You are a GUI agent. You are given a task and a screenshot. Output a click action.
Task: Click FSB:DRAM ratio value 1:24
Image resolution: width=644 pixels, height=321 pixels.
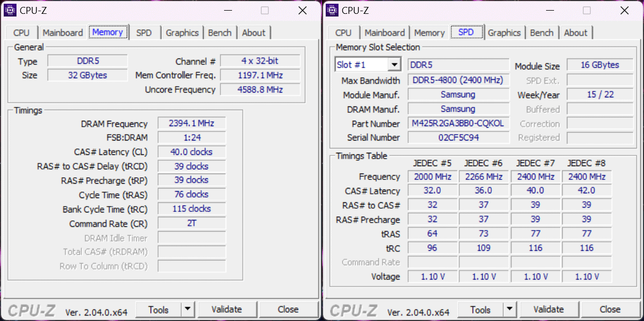192,137
